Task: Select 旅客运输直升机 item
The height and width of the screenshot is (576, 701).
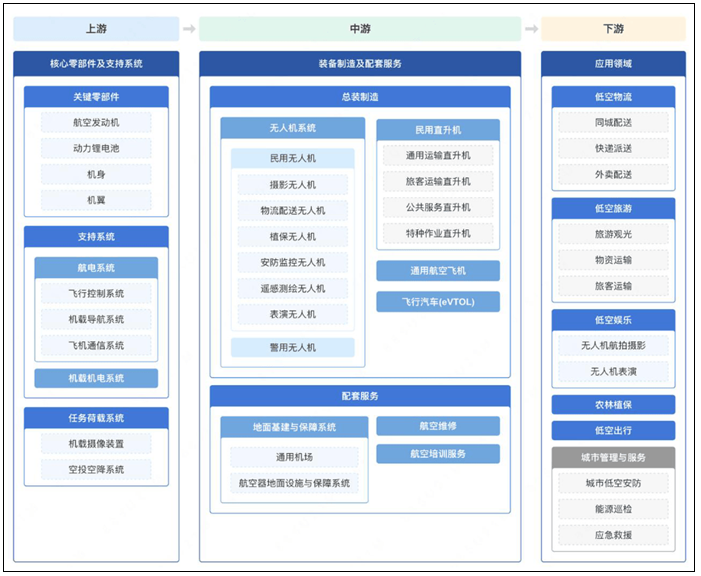Action: (x=438, y=182)
